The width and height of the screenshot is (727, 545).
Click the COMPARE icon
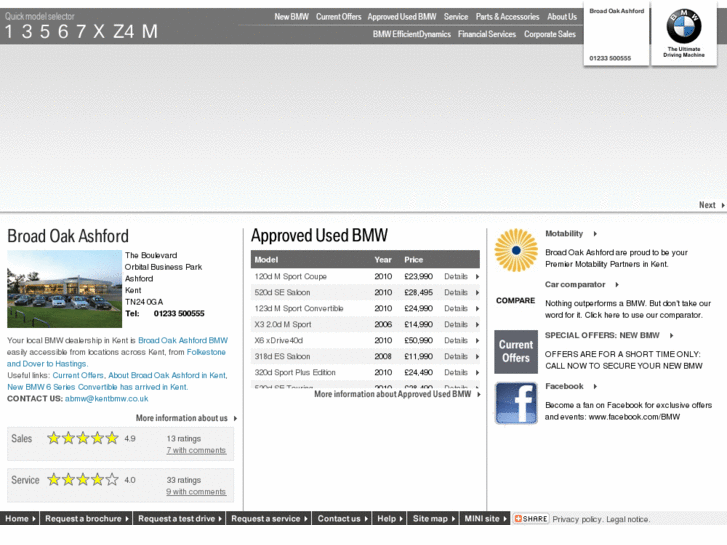[516, 301]
